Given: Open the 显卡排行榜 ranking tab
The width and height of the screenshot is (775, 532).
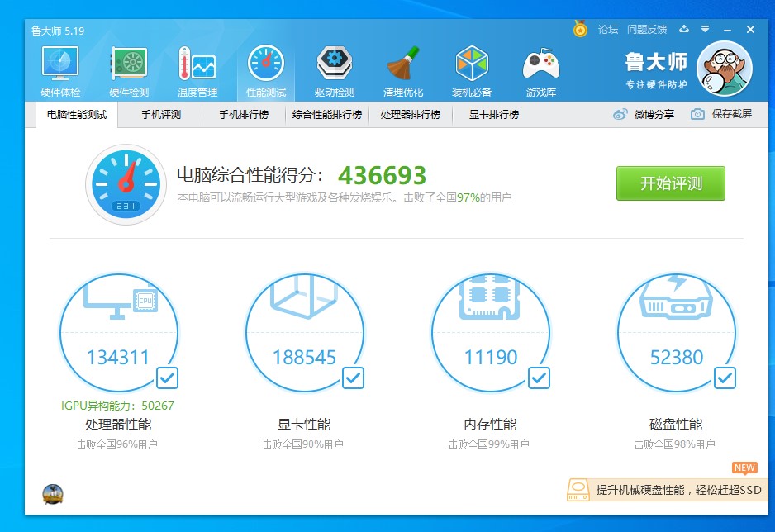Looking at the screenshot, I should click(497, 114).
